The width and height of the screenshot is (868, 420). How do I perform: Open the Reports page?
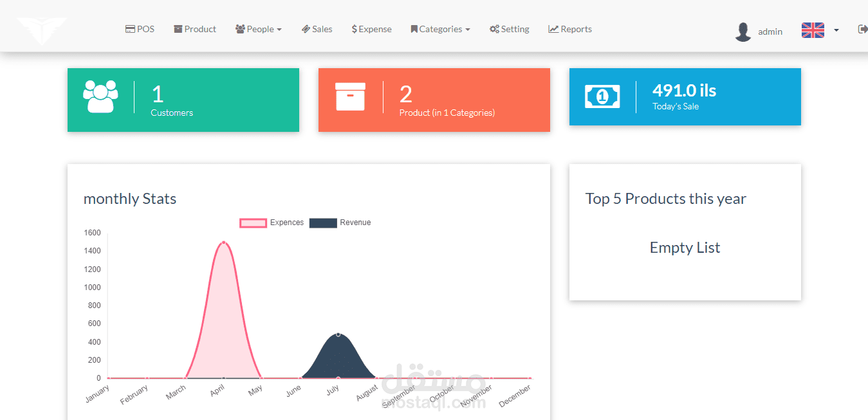pos(570,29)
